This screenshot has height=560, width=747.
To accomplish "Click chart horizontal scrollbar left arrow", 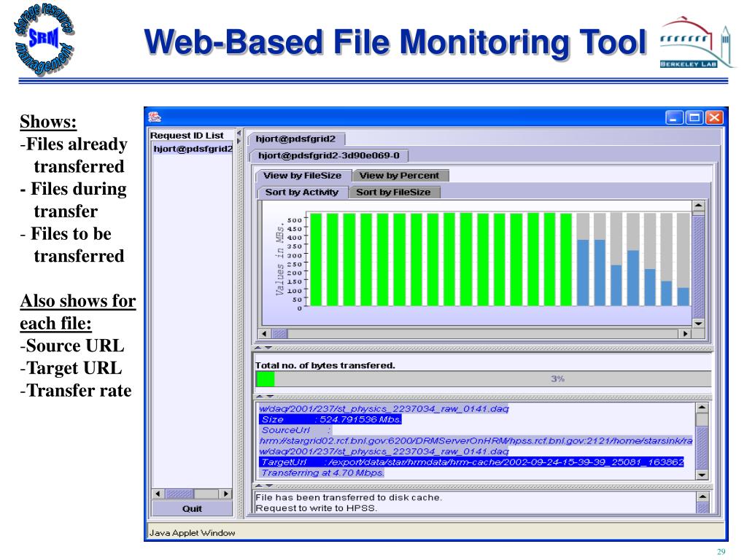I will [x=264, y=334].
